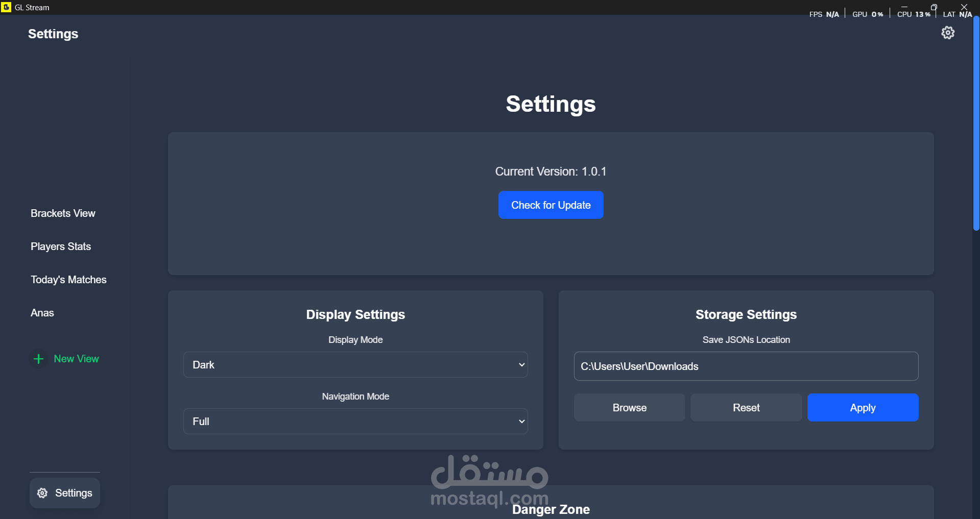Click Browse to choose a folder
The width and height of the screenshot is (980, 519).
(630, 408)
